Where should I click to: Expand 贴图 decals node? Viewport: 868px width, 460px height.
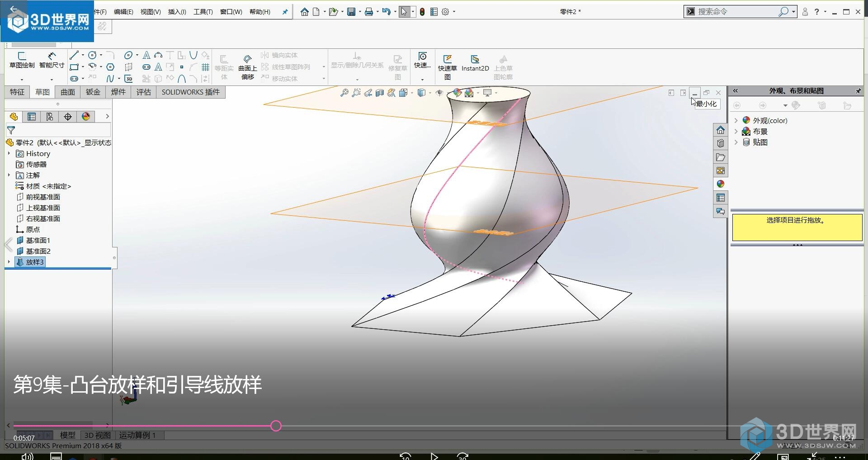tap(736, 142)
